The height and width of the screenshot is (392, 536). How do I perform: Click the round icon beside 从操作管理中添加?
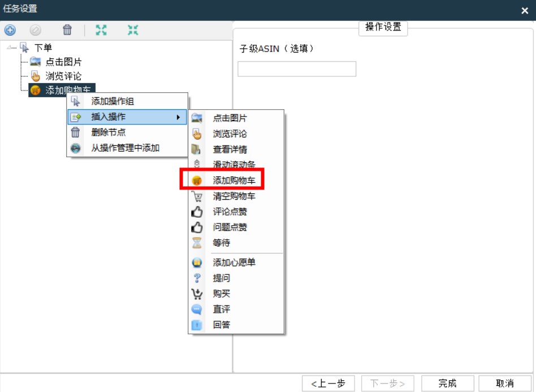(x=76, y=148)
